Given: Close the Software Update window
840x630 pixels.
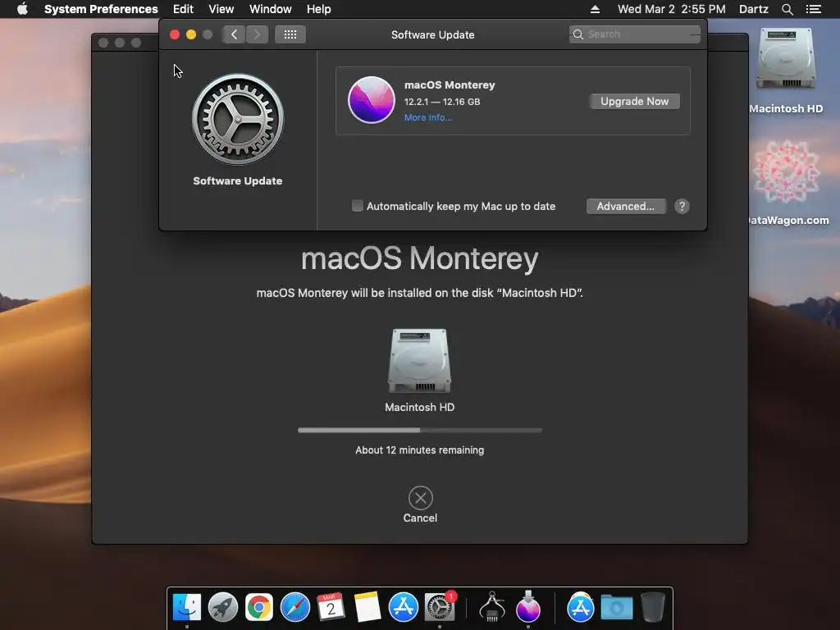Looking at the screenshot, I should [x=175, y=34].
